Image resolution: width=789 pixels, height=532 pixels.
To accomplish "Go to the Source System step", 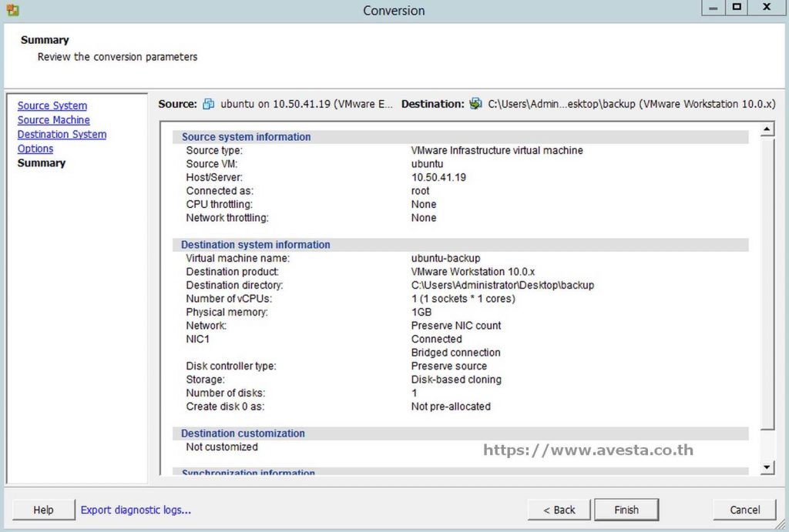I will click(x=52, y=105).
